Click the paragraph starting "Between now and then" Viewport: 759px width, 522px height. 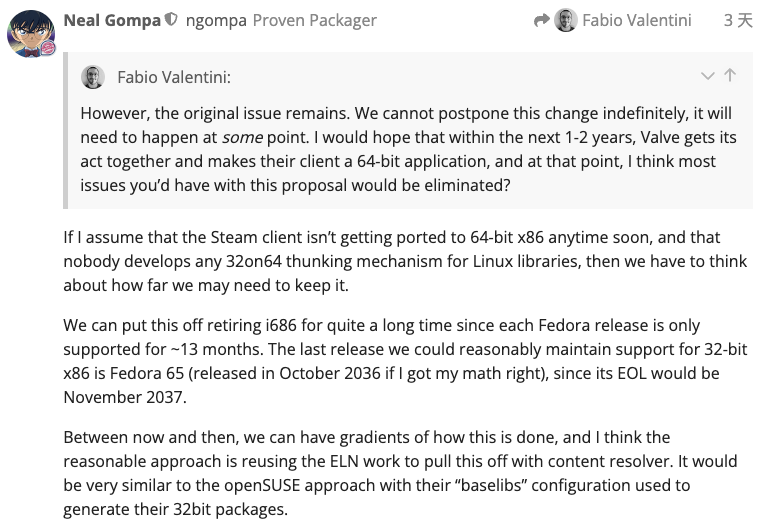point(400,473)
